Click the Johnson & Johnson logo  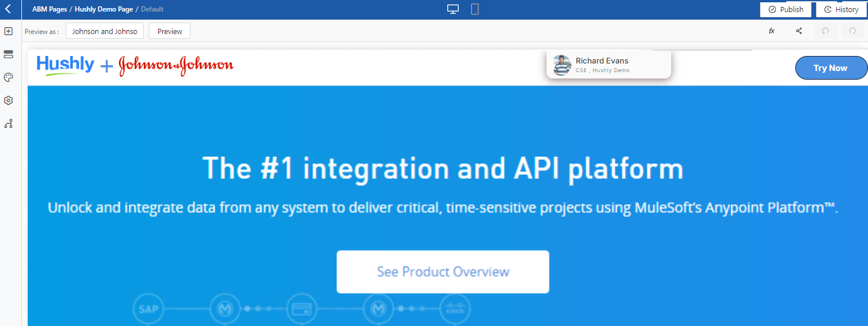click(x=176, y=66)
